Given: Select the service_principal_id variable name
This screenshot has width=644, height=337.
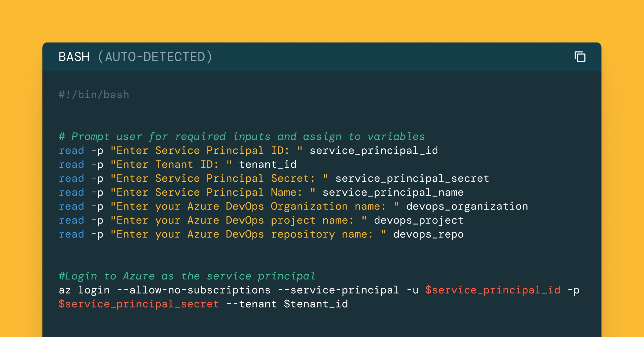Looking at the screenshot, I should (x=374, y=151).
